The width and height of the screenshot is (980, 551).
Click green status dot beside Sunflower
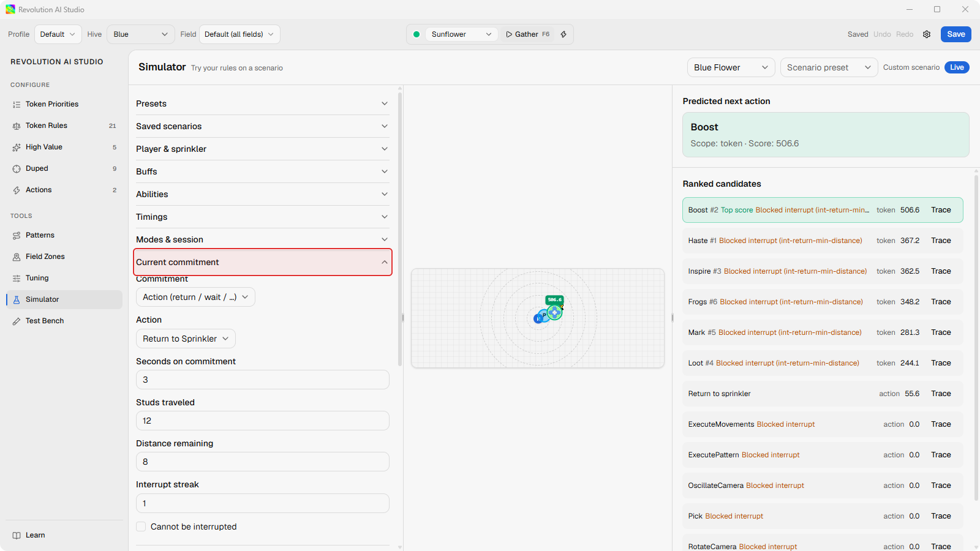417,34
